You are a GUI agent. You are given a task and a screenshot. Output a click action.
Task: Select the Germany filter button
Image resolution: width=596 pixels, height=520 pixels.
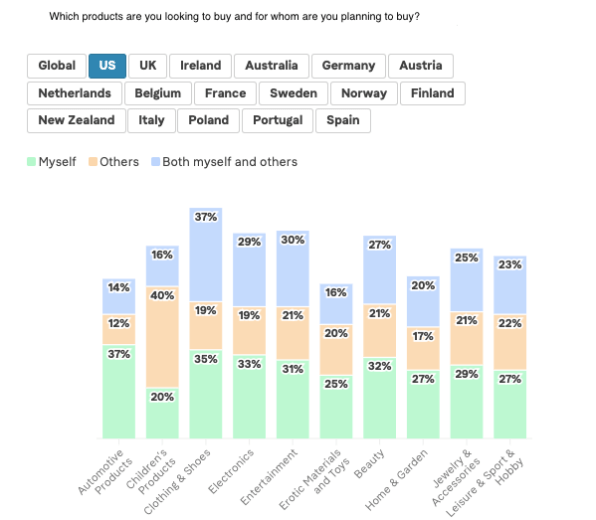tap(349, 66)
